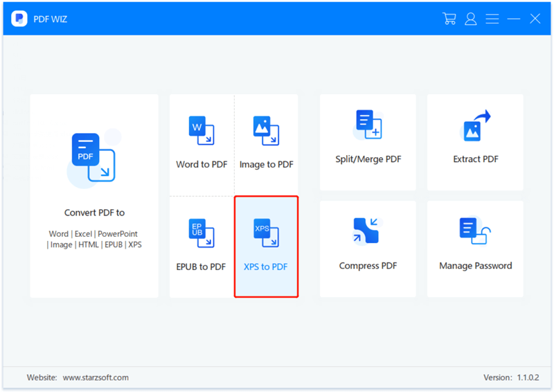The width and height of the screenshot is (554, 392).
Task: Visit the www.starzsoft.com website link
Action: click(96, 377)
